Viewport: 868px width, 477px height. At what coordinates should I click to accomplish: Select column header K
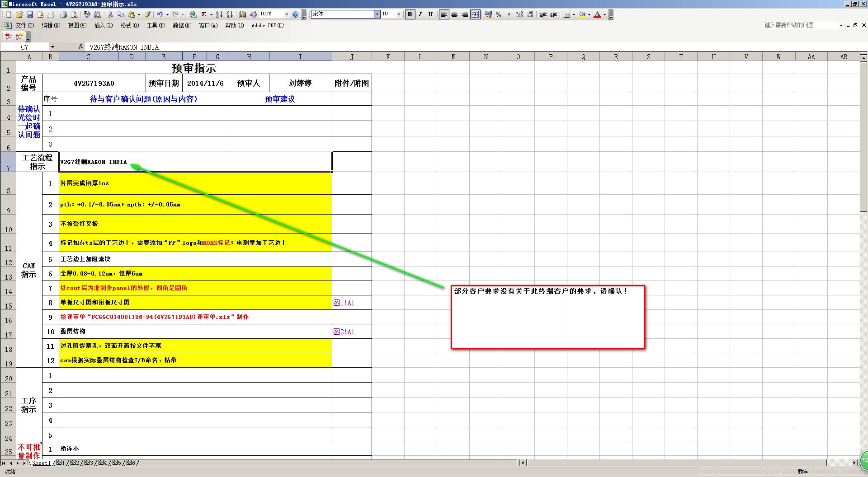coord(388,56)
